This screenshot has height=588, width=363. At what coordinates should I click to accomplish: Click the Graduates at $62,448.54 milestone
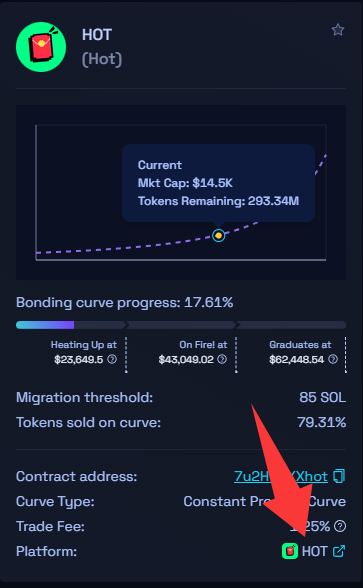coord(300,352)
